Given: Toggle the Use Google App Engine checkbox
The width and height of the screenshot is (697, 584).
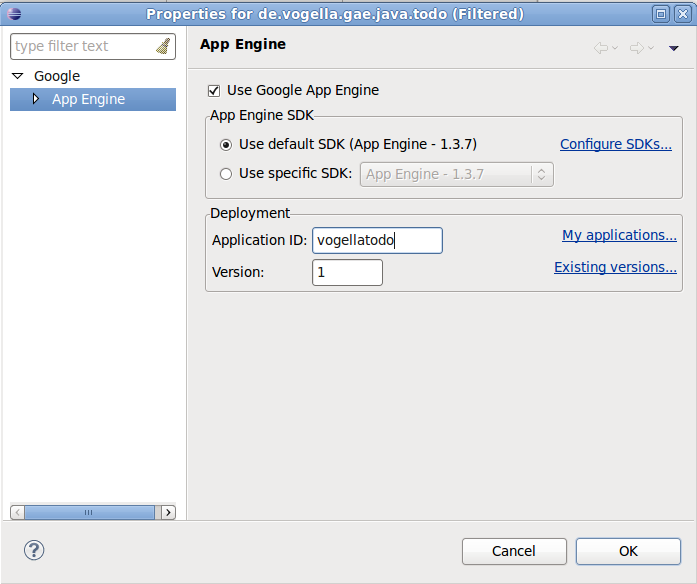Looking at the screenshot, I should pyautogui.click(x=214, y=90).
